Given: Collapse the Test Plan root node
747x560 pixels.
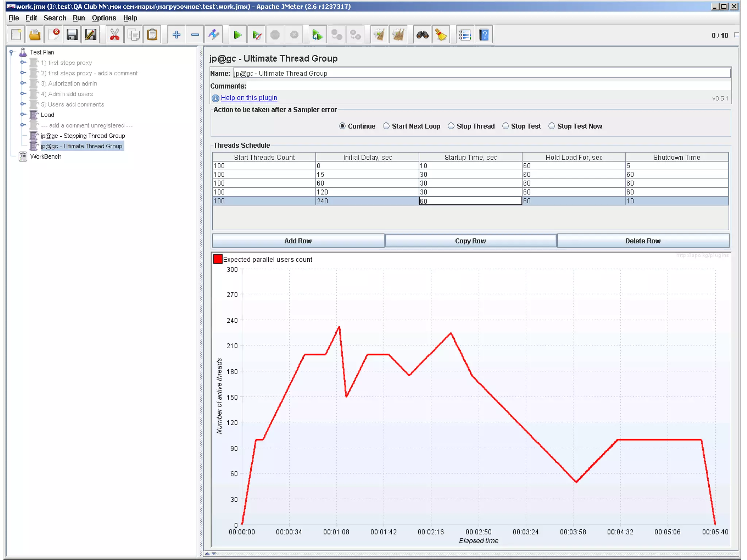Looking at the screenshot, I should (11, 52).
